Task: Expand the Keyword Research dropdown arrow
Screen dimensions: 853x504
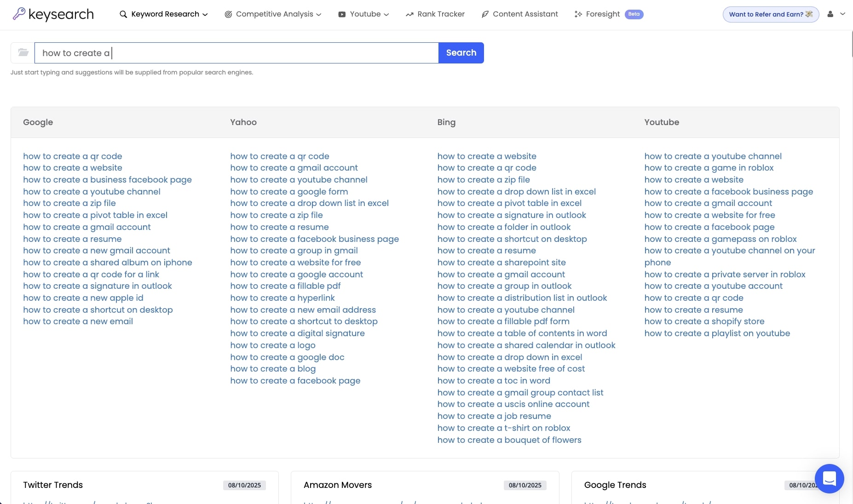Action: pyautogui.click(x=205, y=15)
